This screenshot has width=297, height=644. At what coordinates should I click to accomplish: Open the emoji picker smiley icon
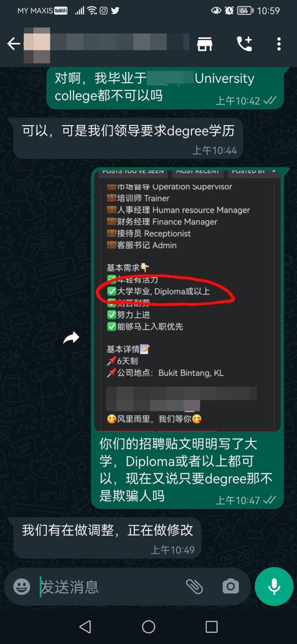point(22,586)
